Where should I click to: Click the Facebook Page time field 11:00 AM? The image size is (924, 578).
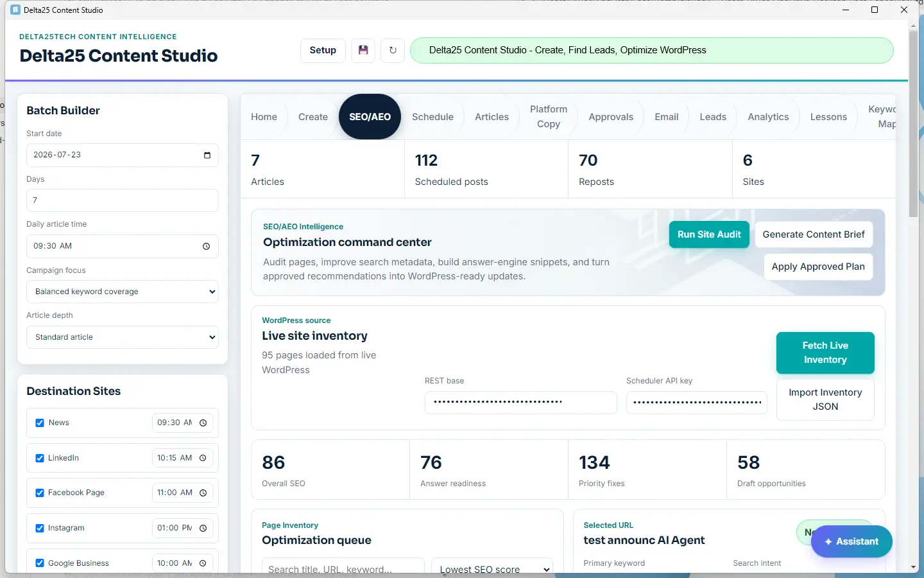click(183, 493)
